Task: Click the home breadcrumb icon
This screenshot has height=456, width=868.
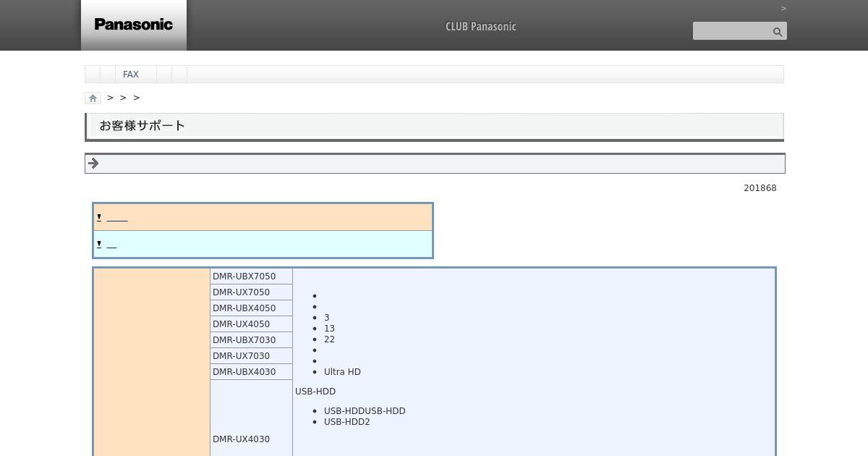Action: (93, 98)
